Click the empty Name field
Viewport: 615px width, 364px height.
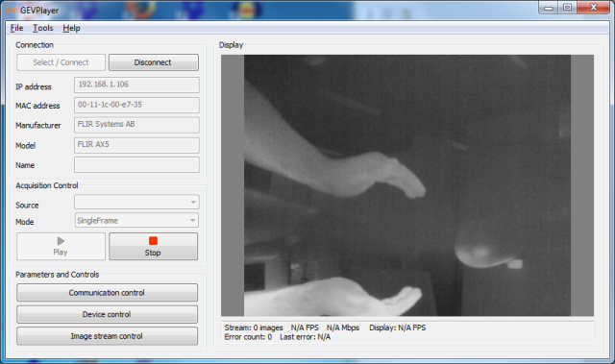tap(136, 165)
